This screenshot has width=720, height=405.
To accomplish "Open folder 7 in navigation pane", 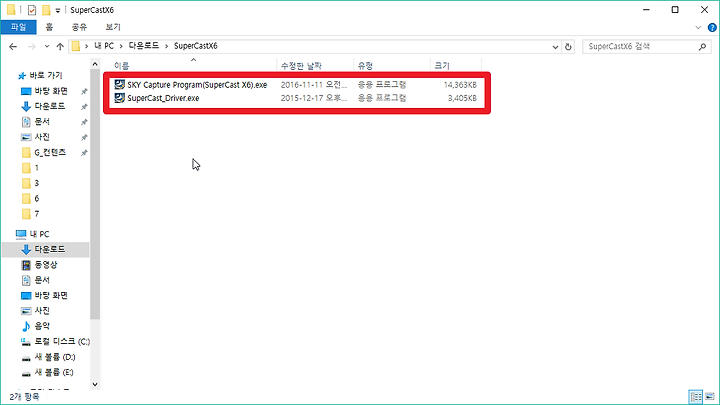I will click(x=36, y=214).
